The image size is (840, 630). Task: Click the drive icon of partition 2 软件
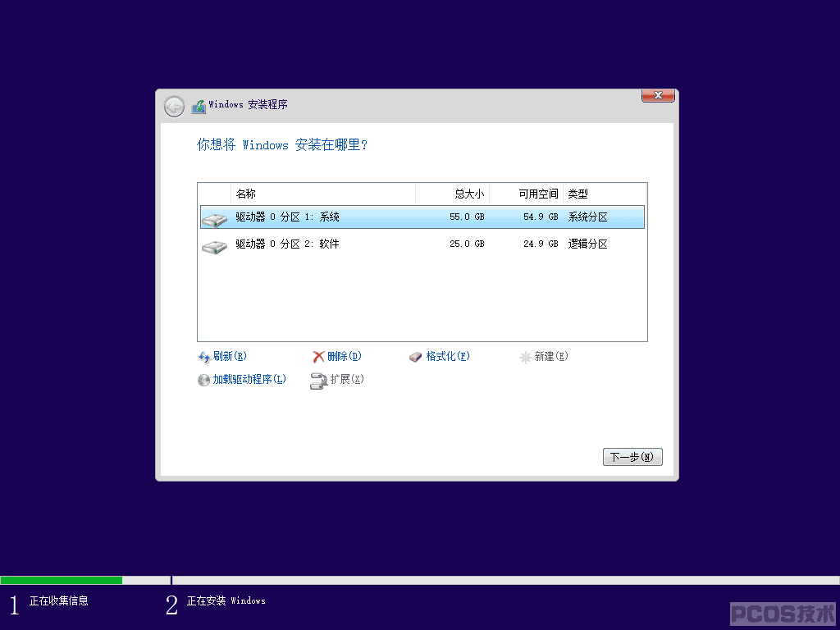coord(214,246)
